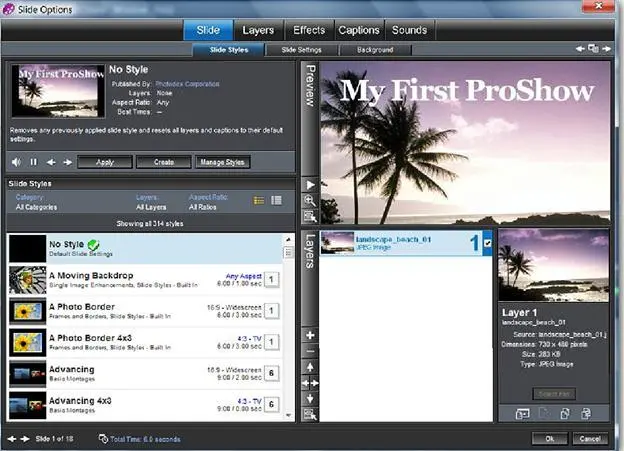The image size is (624, 451).
Task: Click the preview zoom magnifier icon
Action: (310, 201)
